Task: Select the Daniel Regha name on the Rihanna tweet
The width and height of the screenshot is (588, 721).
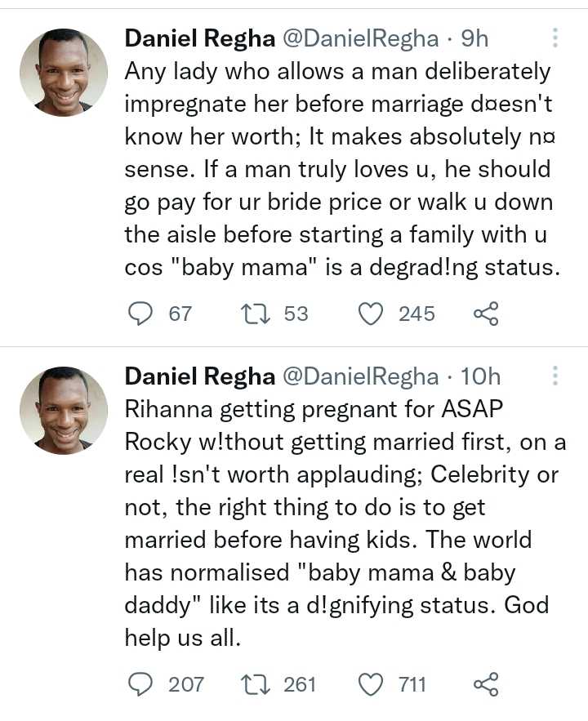Action: (199, 376)
